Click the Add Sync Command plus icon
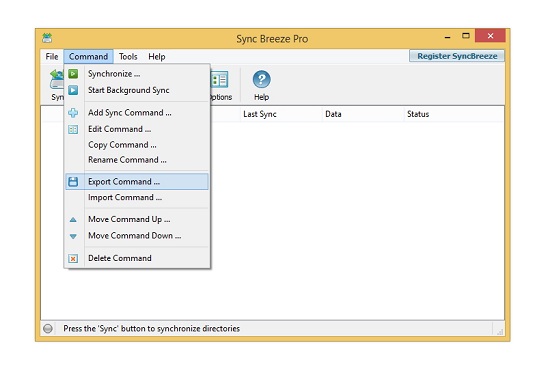This screenshot has height=386, width=550. click(x=73, y=113)
